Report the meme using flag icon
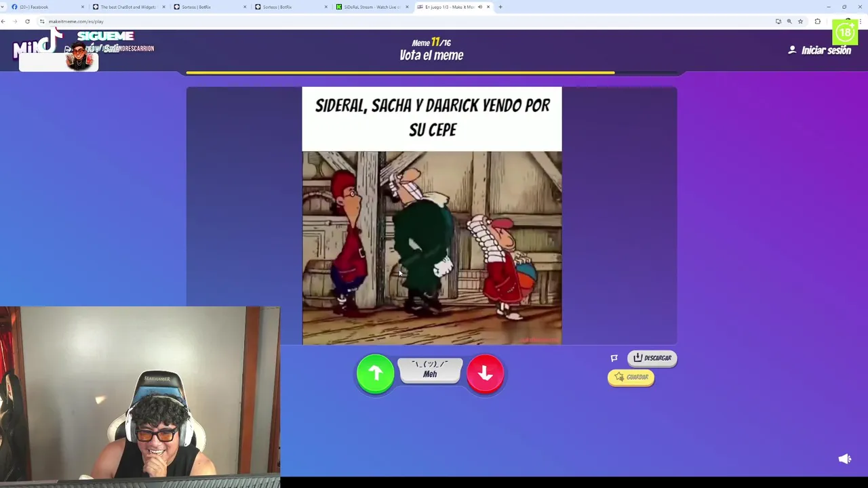868x488 pixels. (x=614, y=358)
